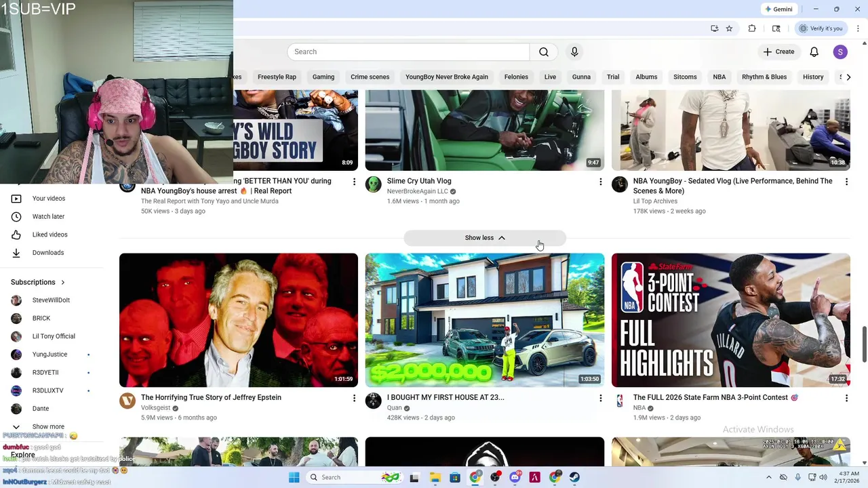Click the YouTube search input field

point(408,52)
